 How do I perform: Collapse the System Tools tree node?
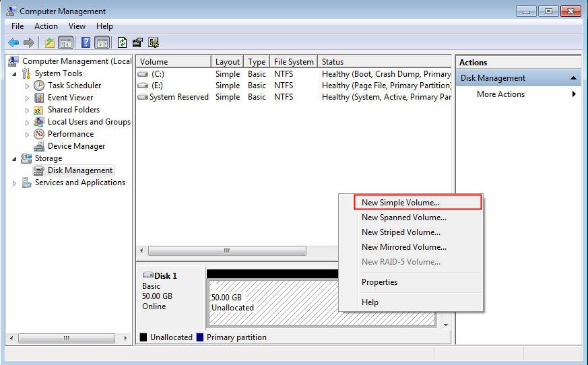[x=15, y=74]
